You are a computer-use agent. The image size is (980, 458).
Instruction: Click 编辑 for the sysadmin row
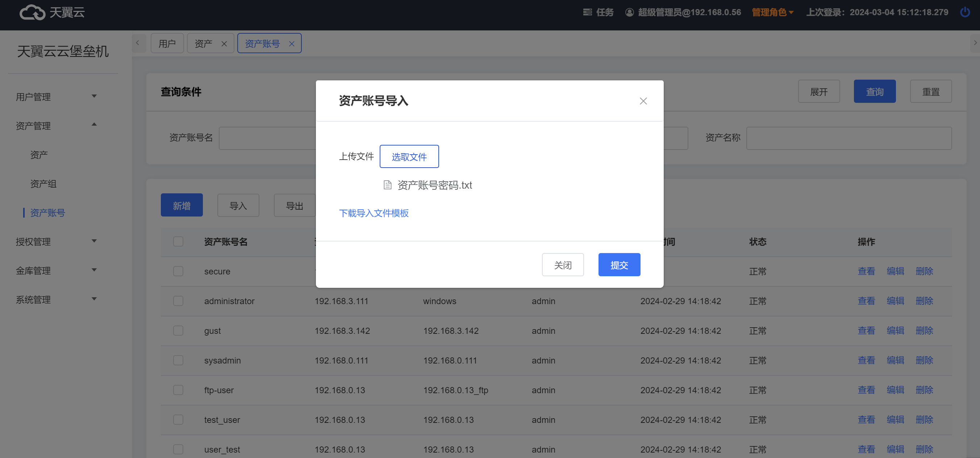click(x=895, y=360)
